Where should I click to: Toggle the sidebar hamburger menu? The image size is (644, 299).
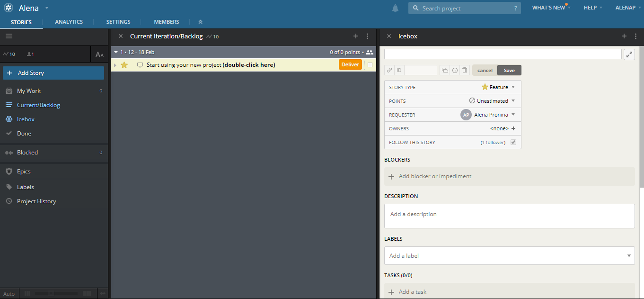(9, 36)
